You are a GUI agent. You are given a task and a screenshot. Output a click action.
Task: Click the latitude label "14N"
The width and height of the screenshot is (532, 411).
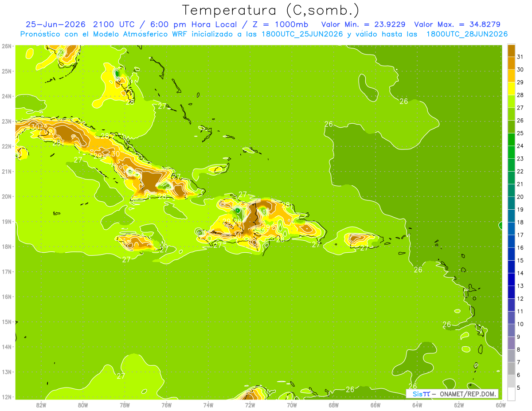tap(7, 347)
